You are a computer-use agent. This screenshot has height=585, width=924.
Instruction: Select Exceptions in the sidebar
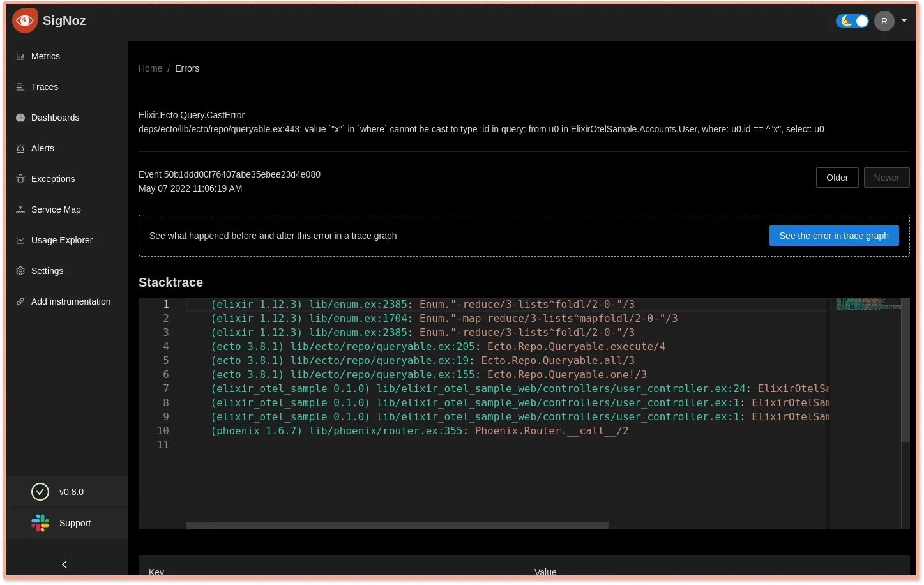[x=67, y=179]
